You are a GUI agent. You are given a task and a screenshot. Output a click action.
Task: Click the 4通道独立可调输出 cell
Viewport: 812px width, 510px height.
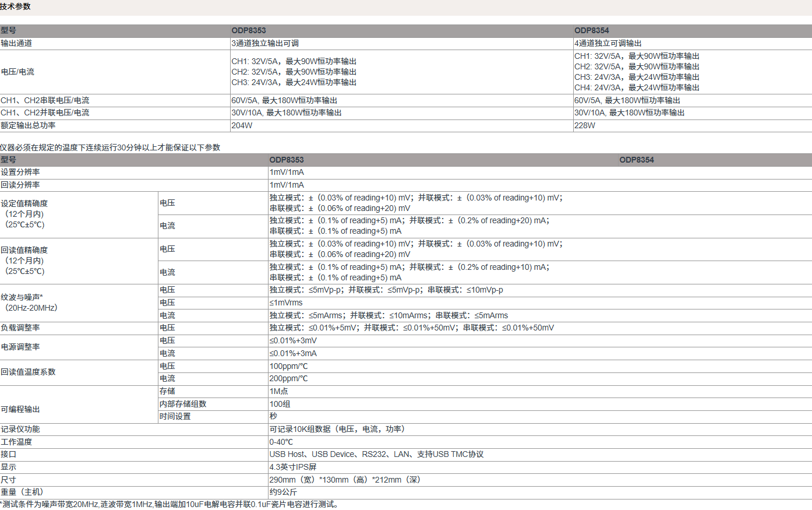click(608, 43)
